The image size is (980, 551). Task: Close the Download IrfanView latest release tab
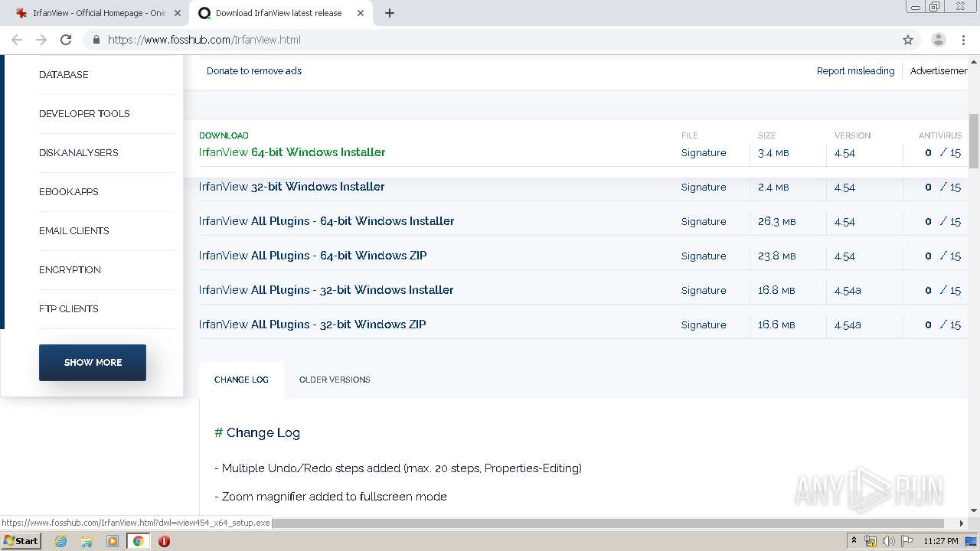click(x=361, y=13)
